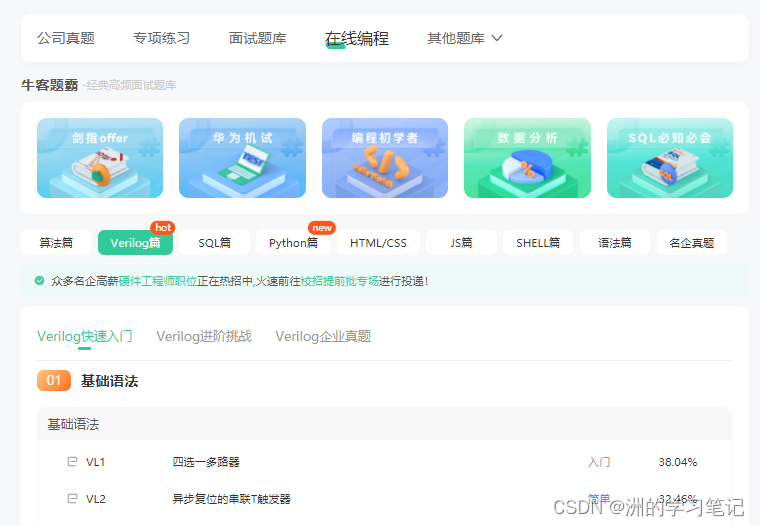Open the 华为机试 card
Viewport: 760px width, 526px height.
[242, 158]
